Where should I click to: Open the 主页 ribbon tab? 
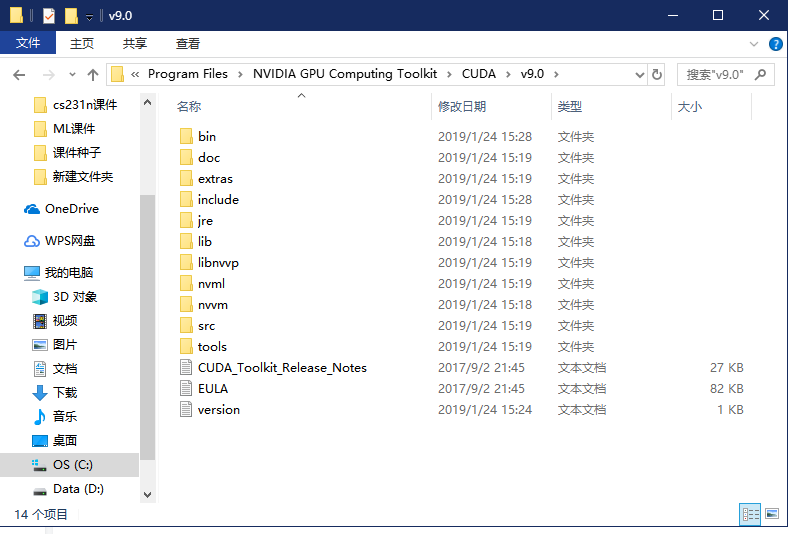(82, 44)
